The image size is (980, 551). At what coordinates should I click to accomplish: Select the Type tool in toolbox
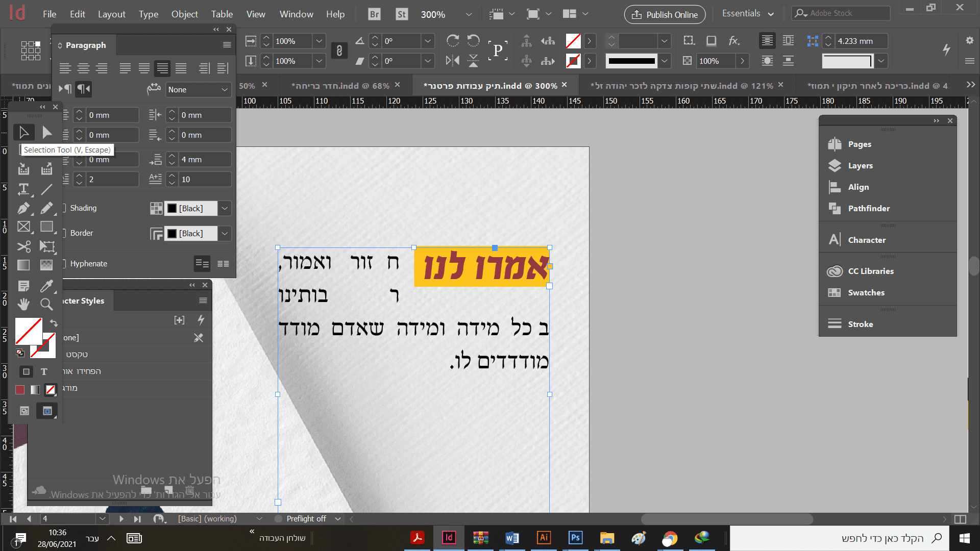[x=23, y=189]
